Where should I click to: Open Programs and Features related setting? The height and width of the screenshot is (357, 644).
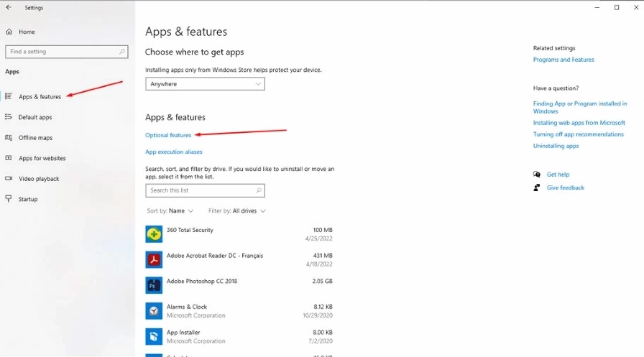pyautogui.click(x=563, y=60)
